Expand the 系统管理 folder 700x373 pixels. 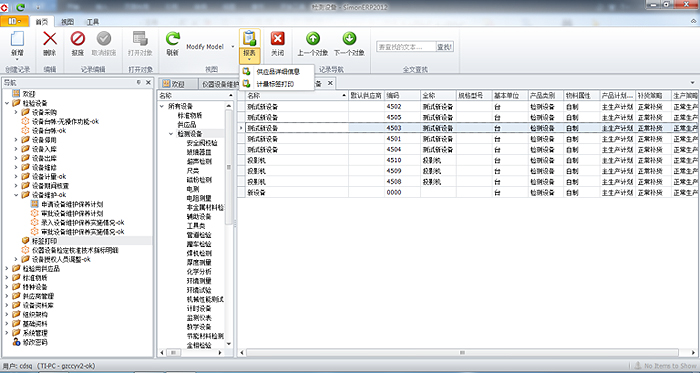7,333
